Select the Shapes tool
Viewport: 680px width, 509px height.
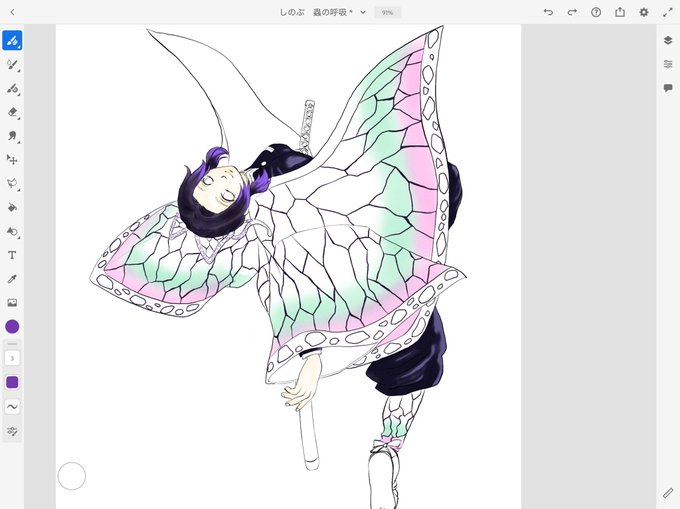click(x=12, y=231)
